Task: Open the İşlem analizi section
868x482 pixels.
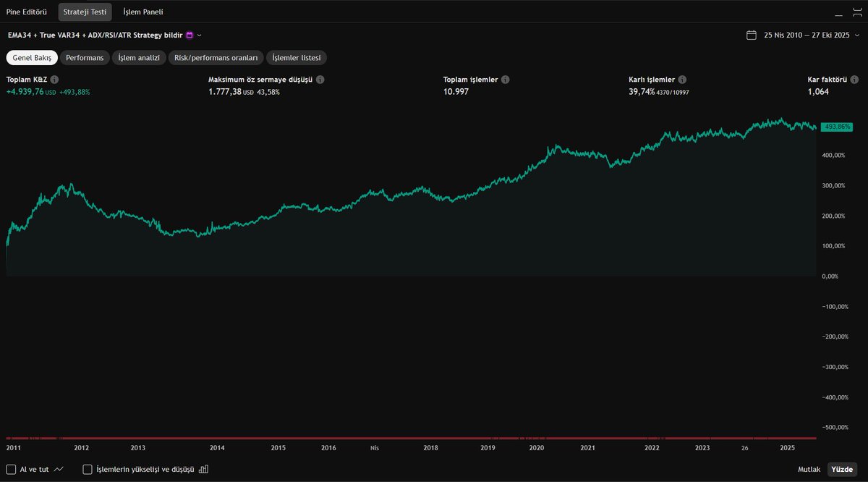Action: pyautogui.click(x=140, y=58)
